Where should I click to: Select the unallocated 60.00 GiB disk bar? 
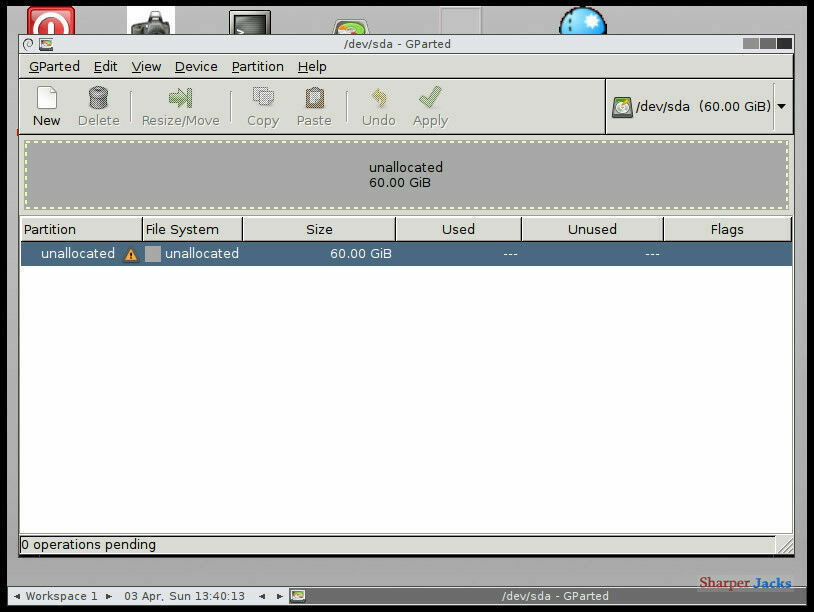(x=405, y=175)
